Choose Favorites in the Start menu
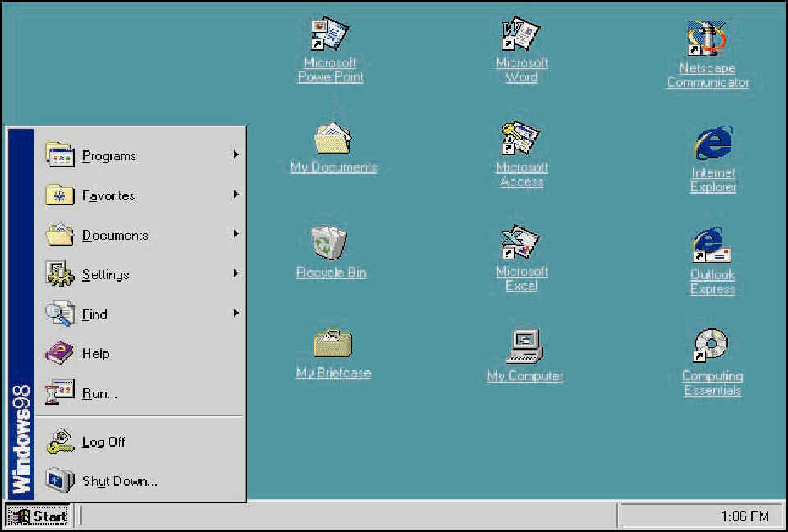The image size is (788, 532). click(x=140, y=195)
